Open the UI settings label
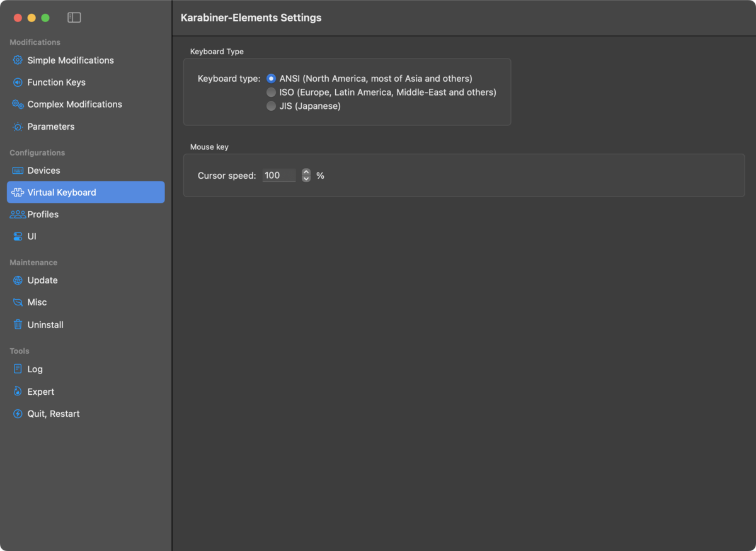The width and height of the screenshot is (756, 551). pos(32,237)
